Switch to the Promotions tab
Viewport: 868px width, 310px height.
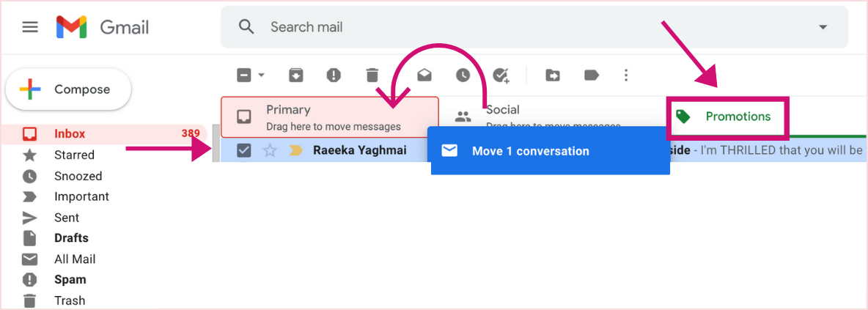click(x=727, y=117)
